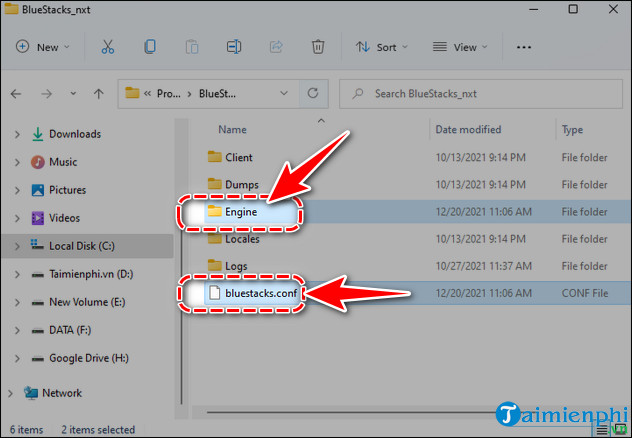Sort by Name column header
Image resolution: width=632 pixels, height=438 pixels.
click(x=232, y=129)
